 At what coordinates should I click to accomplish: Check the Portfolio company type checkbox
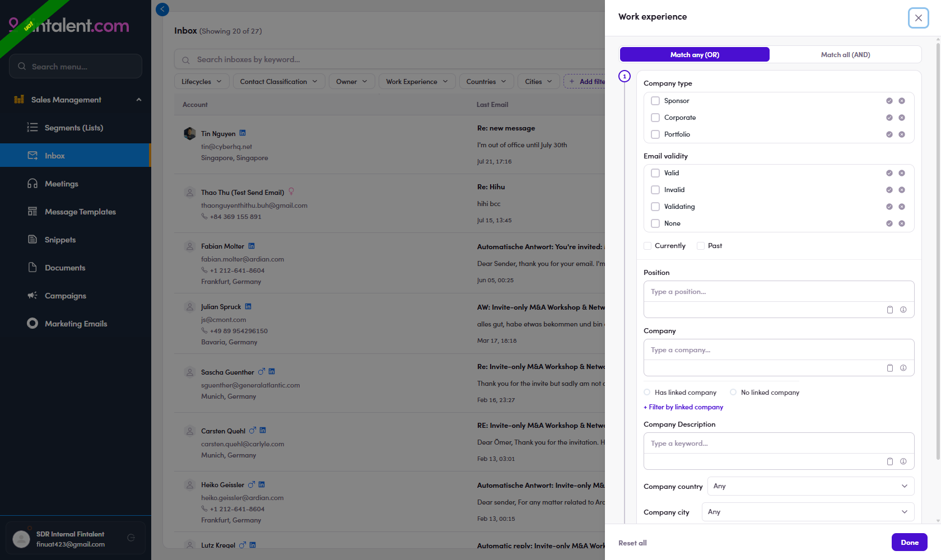[655, 134]
